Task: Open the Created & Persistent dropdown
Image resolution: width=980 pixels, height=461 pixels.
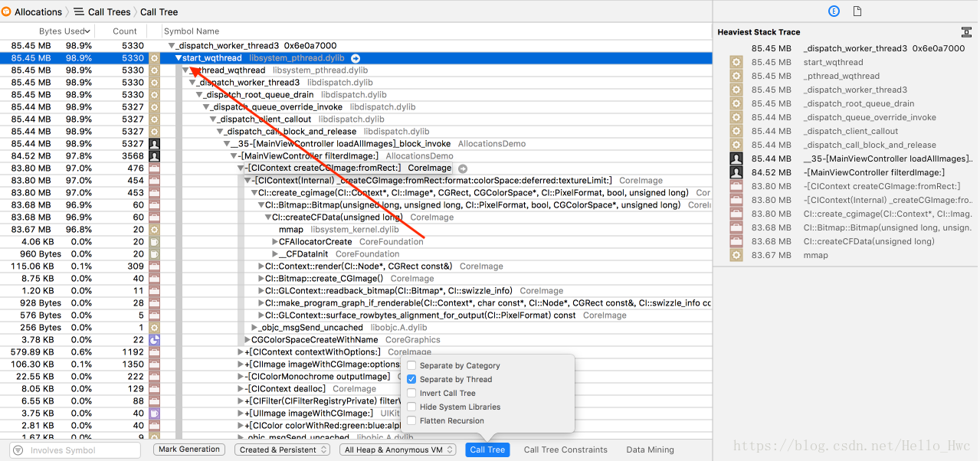Action: pos(282,450)
